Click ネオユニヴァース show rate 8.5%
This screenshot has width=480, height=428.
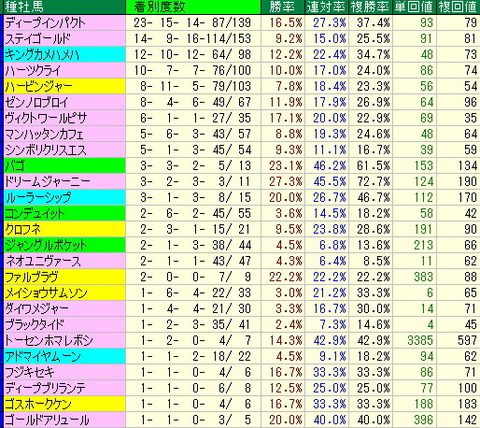377,261
